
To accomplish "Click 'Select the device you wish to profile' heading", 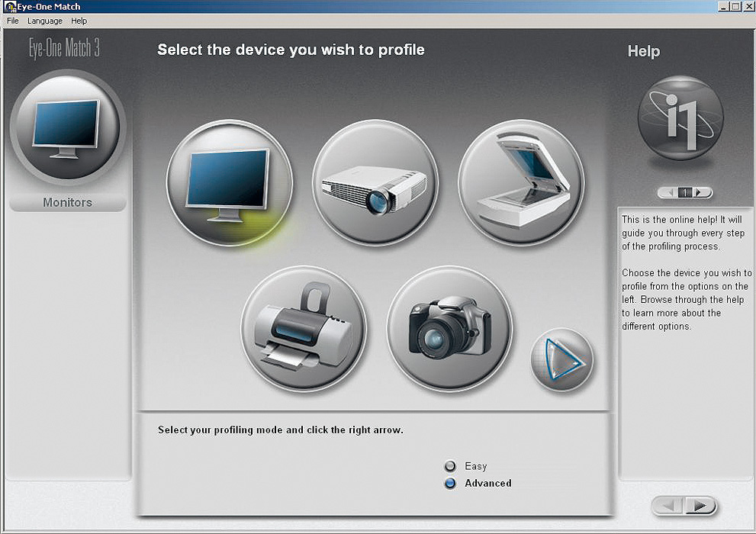I will 291,50.
